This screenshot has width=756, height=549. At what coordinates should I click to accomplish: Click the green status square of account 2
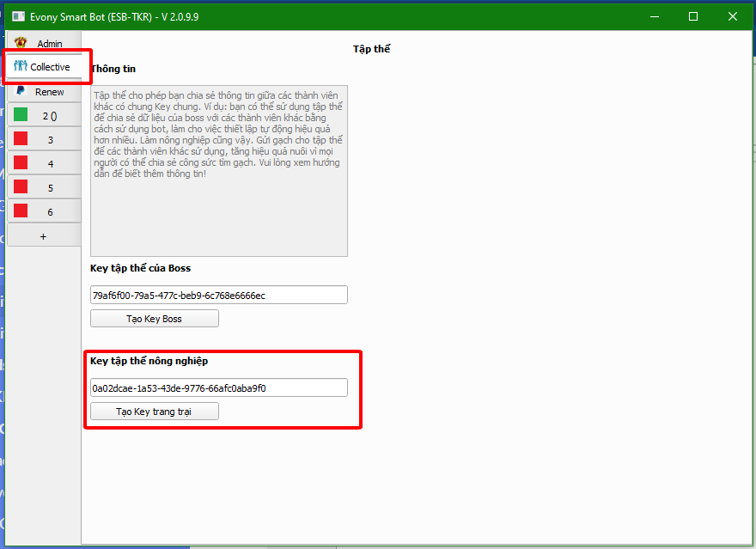click(21, 115)
